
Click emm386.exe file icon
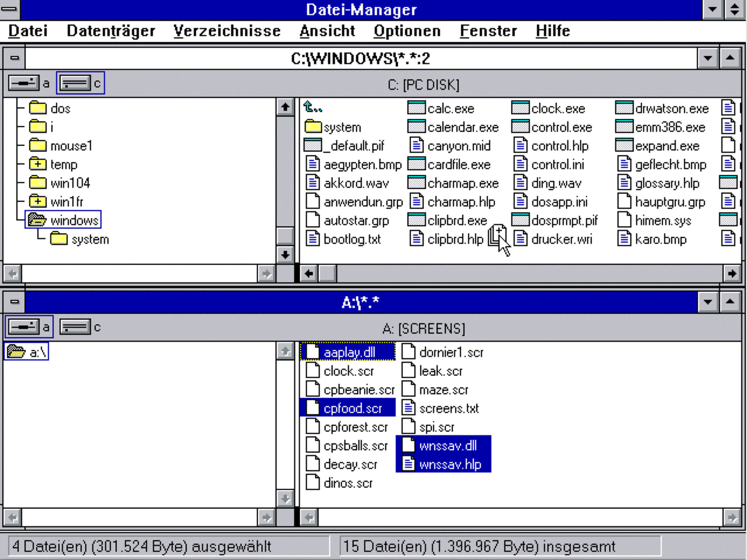[624, 127]
